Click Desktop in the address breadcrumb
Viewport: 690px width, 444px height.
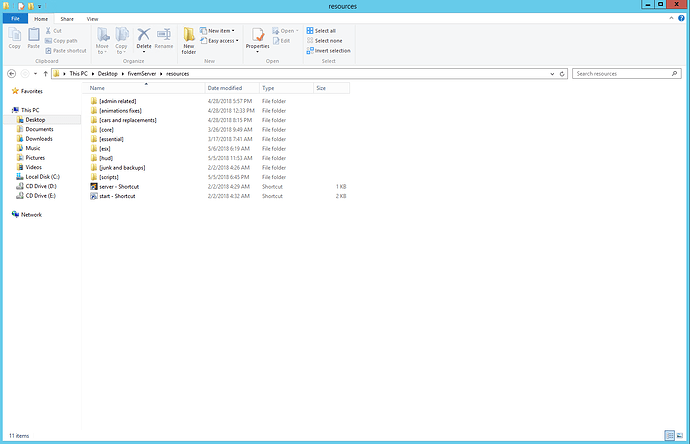tap(107, 73)
